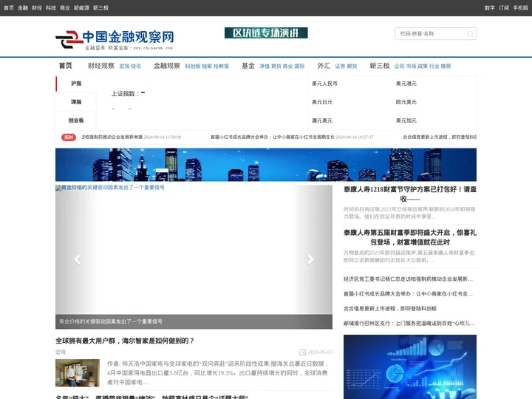Viewport: 532px width, 399px height.
Task: Open carousel caption 黄金价格的关键驱动因素
Action: tap(111, 321)
